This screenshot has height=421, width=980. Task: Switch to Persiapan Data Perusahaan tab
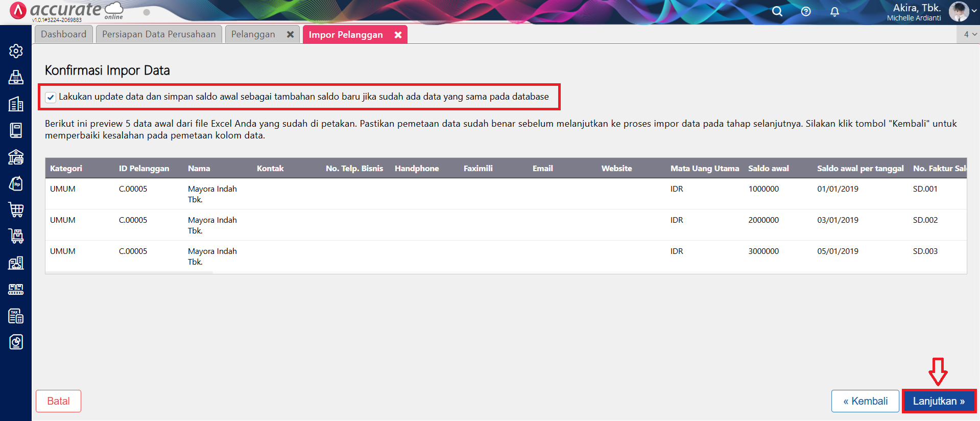159,34
